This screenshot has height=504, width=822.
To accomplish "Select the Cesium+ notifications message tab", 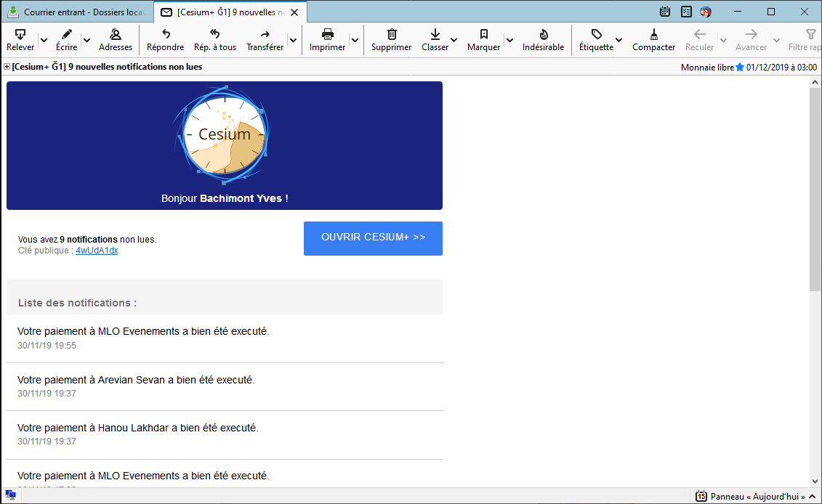I will tap(230, 12).
